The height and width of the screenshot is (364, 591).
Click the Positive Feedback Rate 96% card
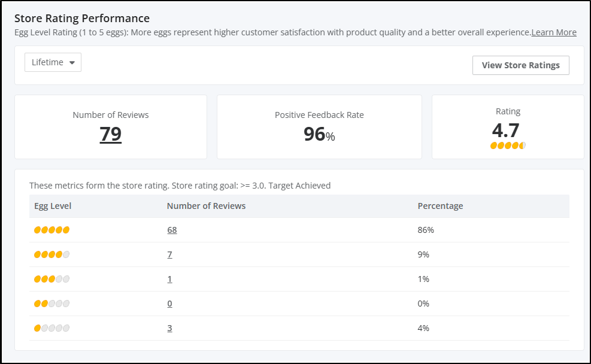319,126
